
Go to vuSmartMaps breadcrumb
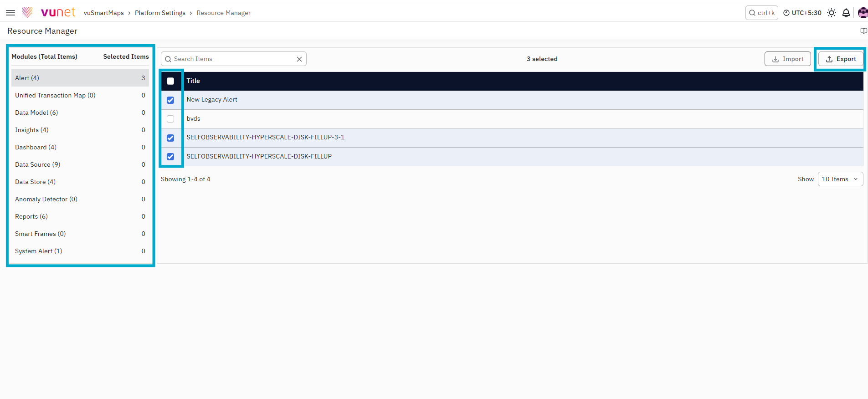pyautogui.click(x=104, y=13)
